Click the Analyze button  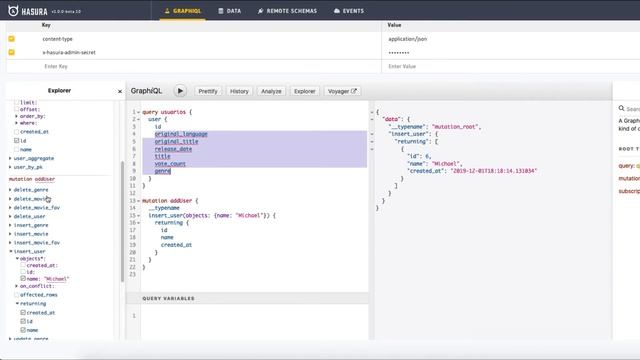pyautogui.click(x=271, y=91)
